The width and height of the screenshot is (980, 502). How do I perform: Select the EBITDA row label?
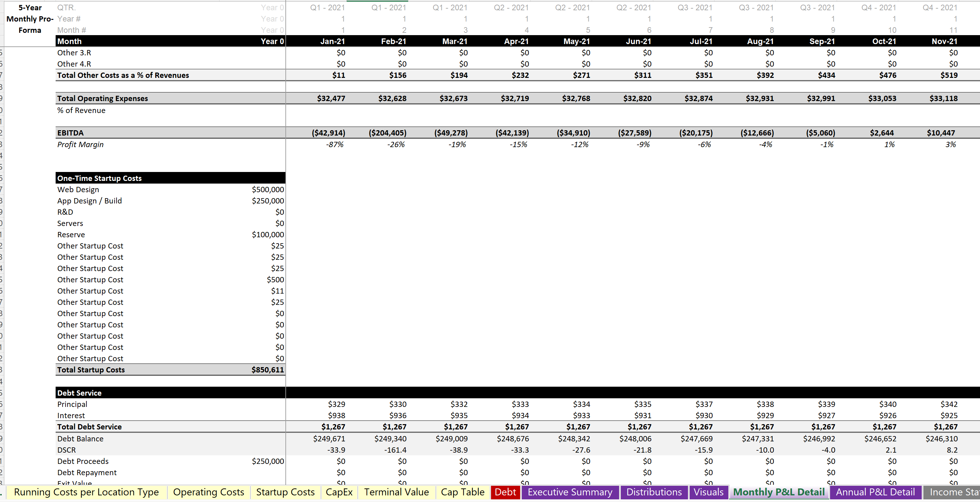[x=71, y=133]
